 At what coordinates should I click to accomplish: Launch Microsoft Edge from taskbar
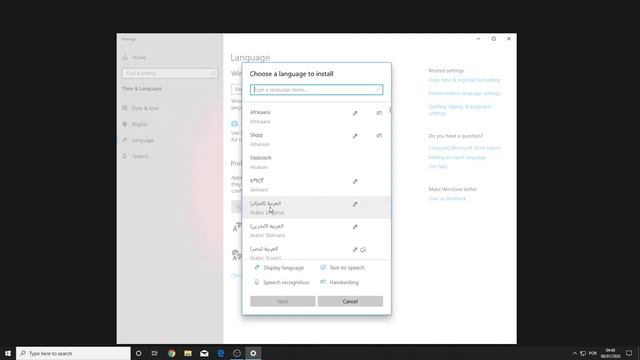(220, 353)
